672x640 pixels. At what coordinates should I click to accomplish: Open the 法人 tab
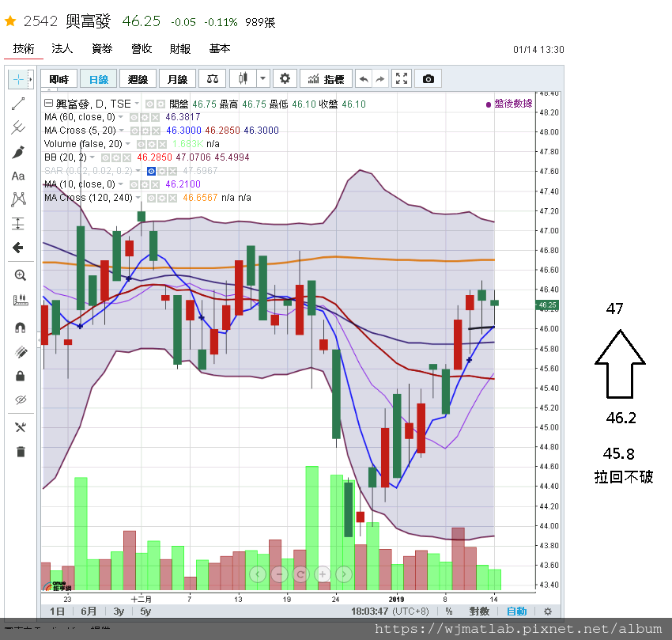pyautogui.click(x=62, y=48)
